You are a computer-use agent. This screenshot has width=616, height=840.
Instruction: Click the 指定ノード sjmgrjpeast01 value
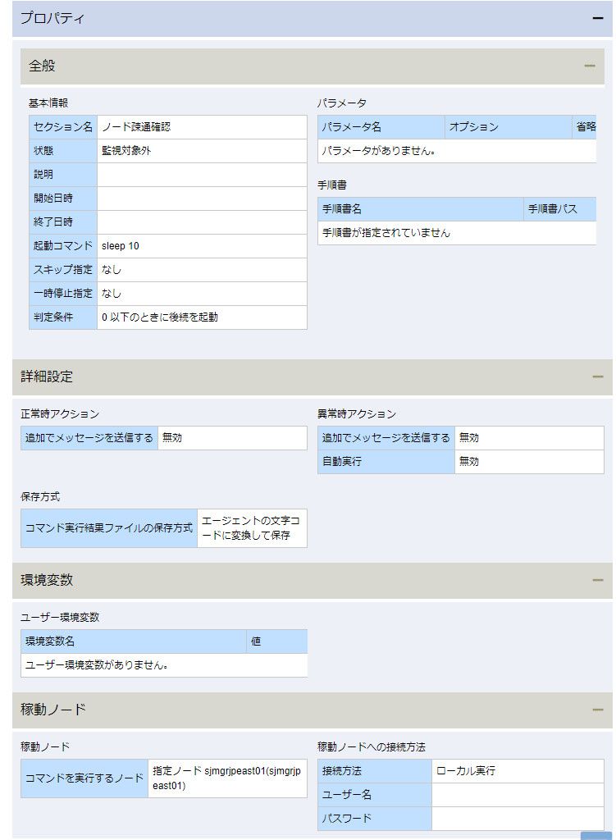click(227, 778)
